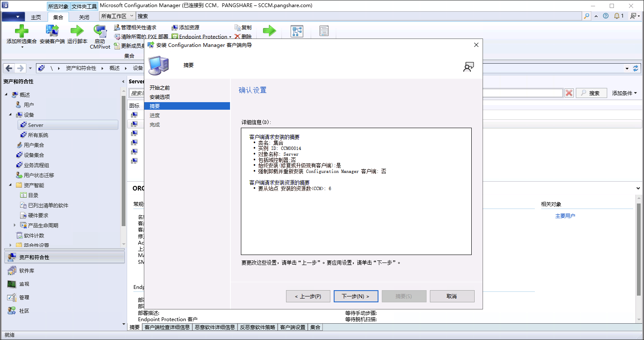The image size is (644, 340).
Task: Open the Endpoint Protection ribbon dropdown
Action: 201,36
